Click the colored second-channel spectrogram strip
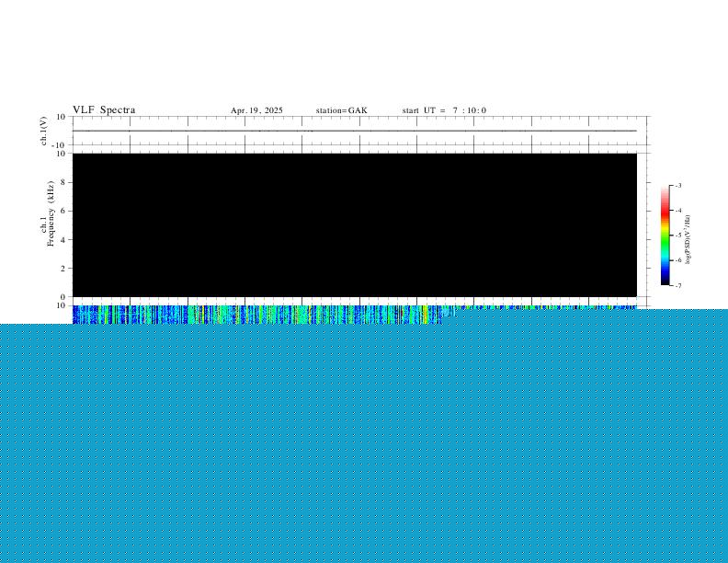 (x=355, y=314)
